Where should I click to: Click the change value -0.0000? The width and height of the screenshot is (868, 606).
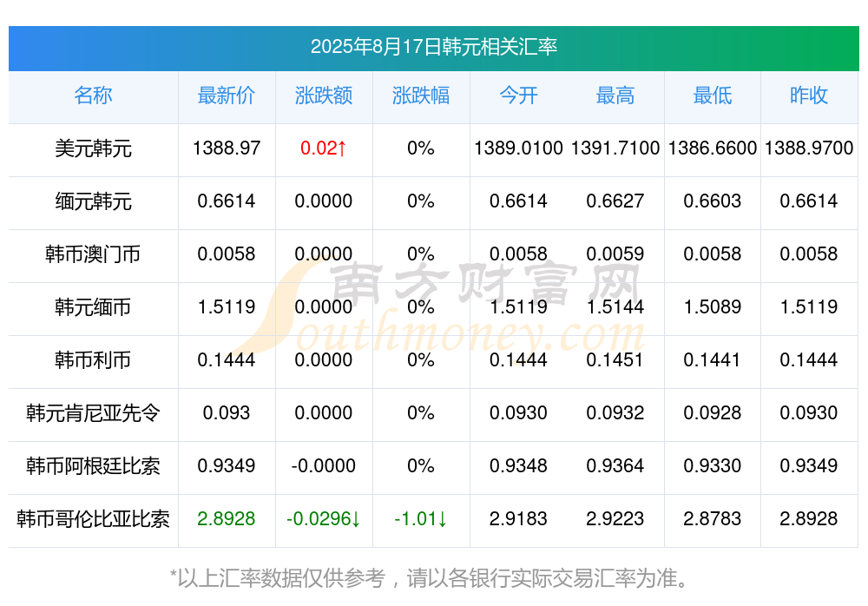tap(324, 466)
